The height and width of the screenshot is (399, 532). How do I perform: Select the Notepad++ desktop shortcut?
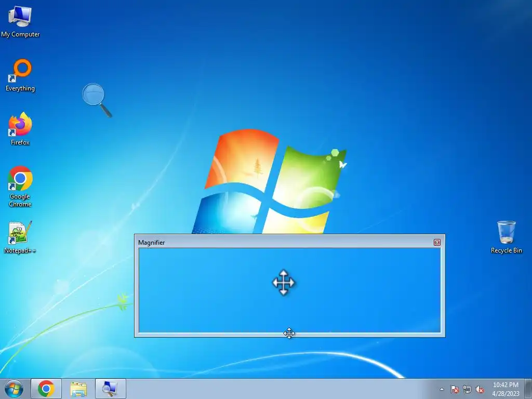click(20, 237)
